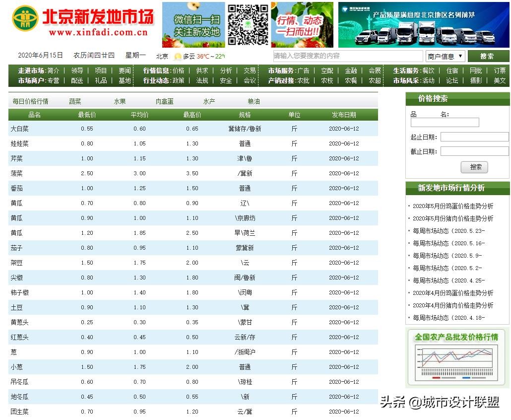The image size is (511, 420).
Task: Click the 品名 price search field
Action: [445, 122]
